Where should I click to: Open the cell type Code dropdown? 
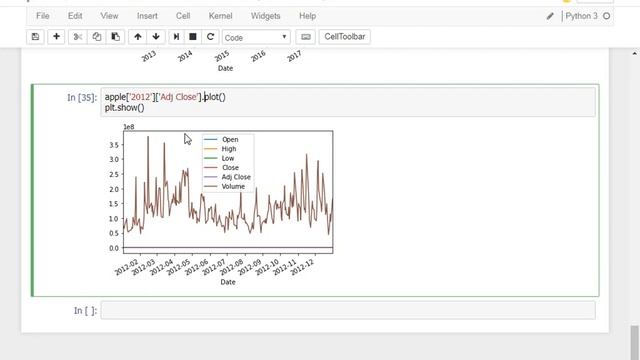pyautogui.click(x=256, y=37)
